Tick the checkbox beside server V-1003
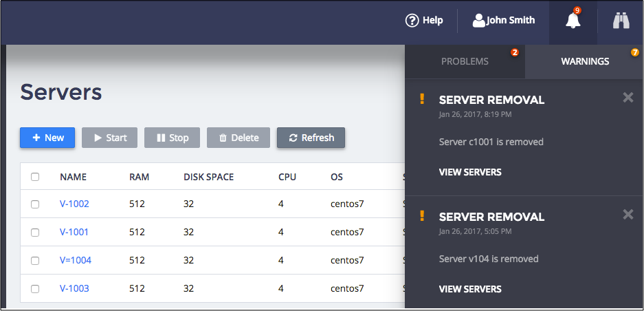This screenshot has height=311, width=644. click(x=35, y=289)
